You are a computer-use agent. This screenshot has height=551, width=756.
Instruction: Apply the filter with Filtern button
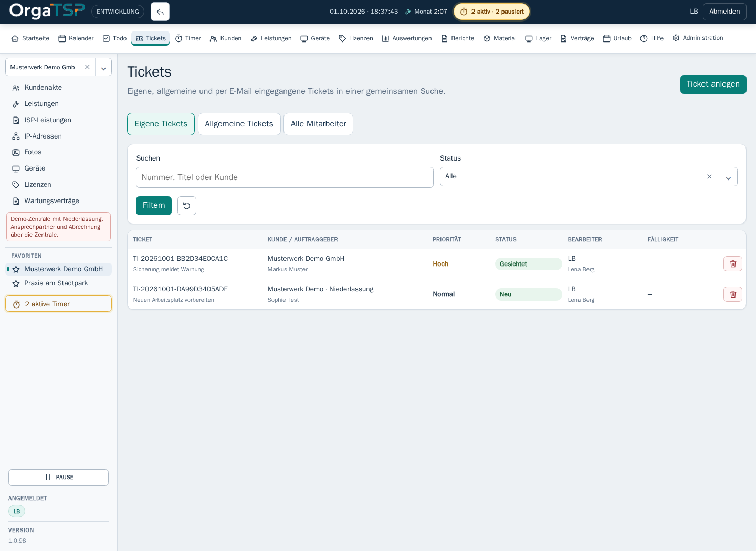pyautogui.click(x=154, y=206)
